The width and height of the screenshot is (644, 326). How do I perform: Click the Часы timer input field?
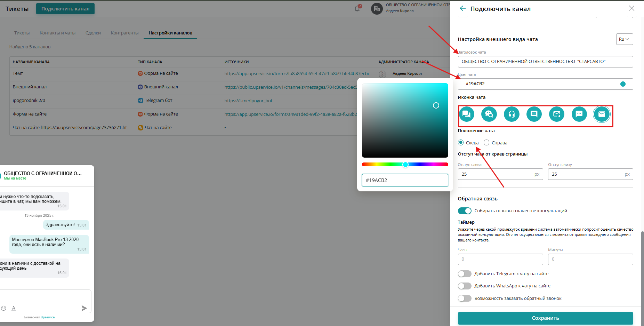(500, 259)
